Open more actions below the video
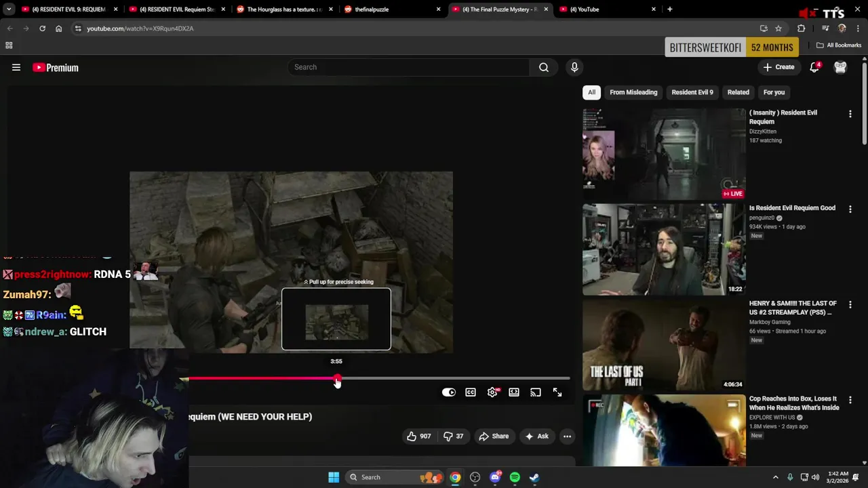The width and height of the screenshot is (868, 488). [567, 436]
